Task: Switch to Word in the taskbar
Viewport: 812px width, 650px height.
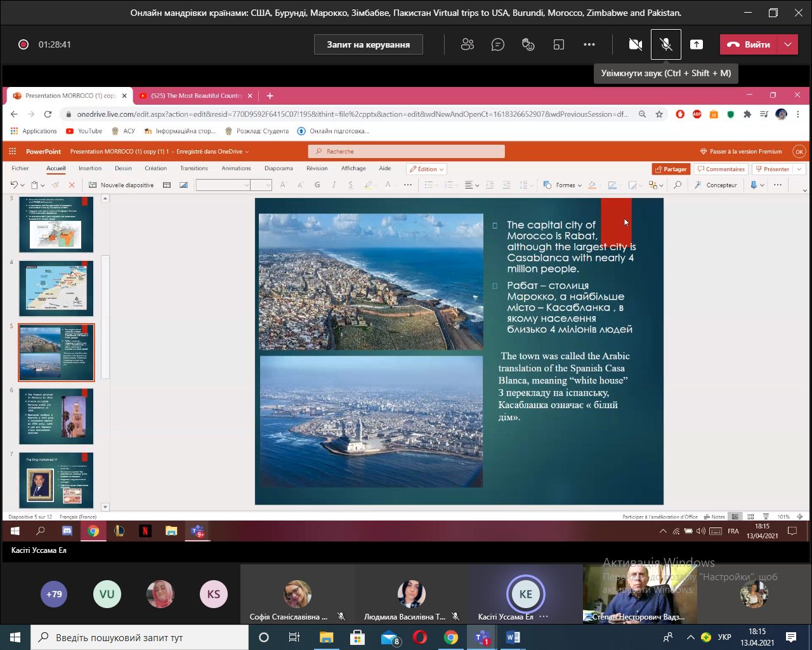Action: (513, 637)
